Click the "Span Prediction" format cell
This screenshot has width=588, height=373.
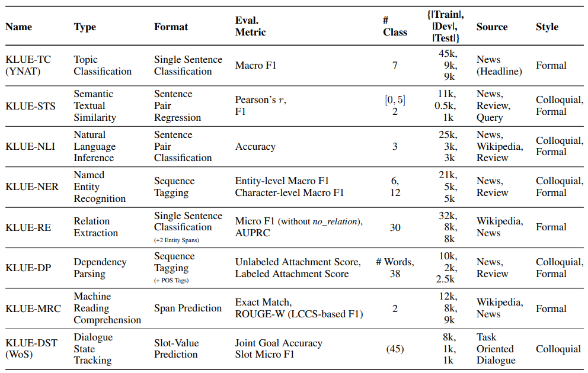[x=188, y=308]
